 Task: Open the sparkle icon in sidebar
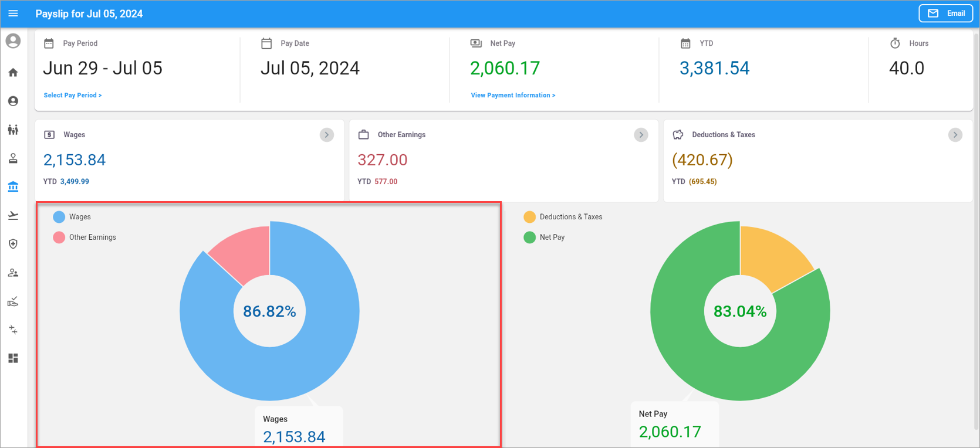point(13,330)
